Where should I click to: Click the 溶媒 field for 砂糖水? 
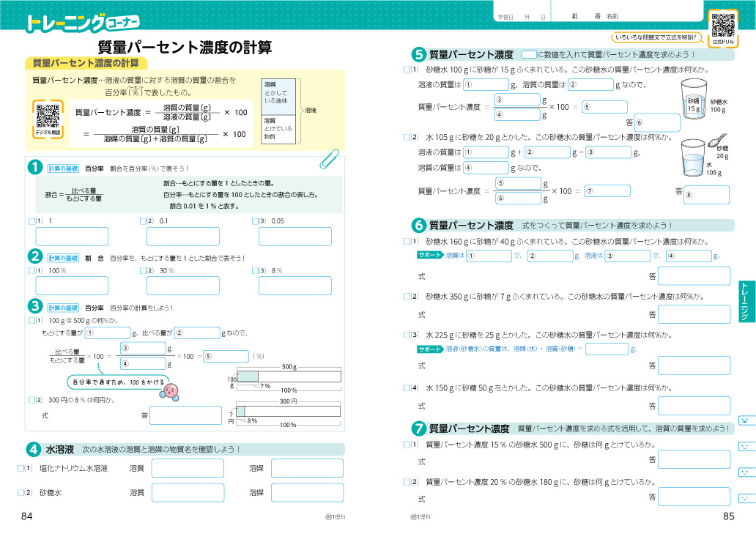click(302, 493)
